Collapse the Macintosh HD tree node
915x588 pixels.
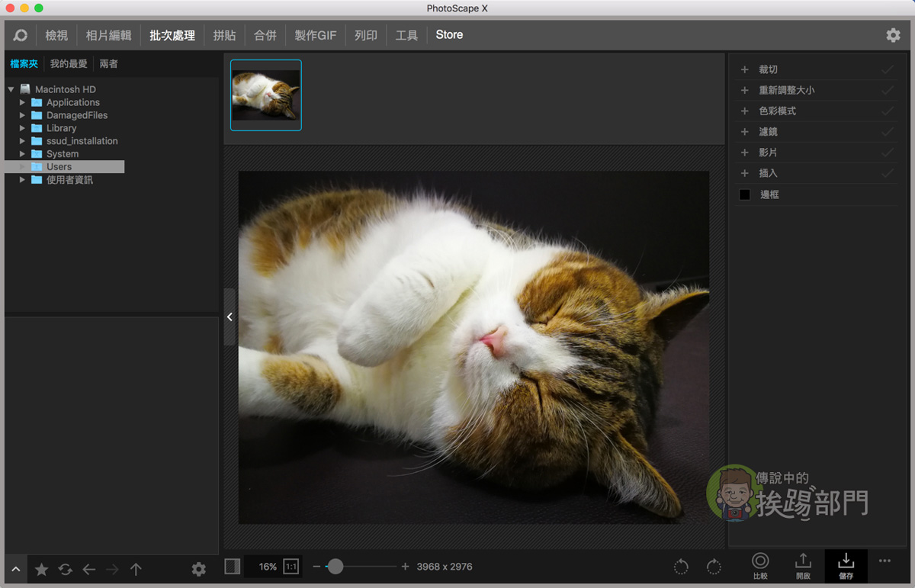click(11, 89)
